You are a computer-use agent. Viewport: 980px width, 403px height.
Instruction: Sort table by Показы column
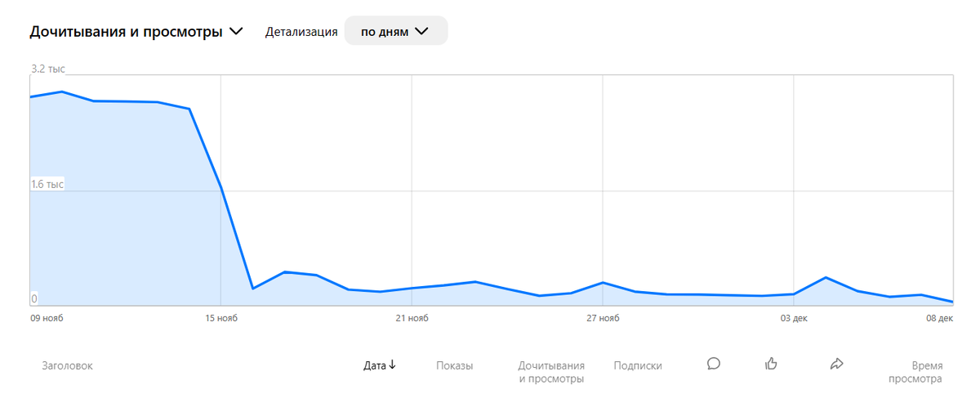click(455, 365)
